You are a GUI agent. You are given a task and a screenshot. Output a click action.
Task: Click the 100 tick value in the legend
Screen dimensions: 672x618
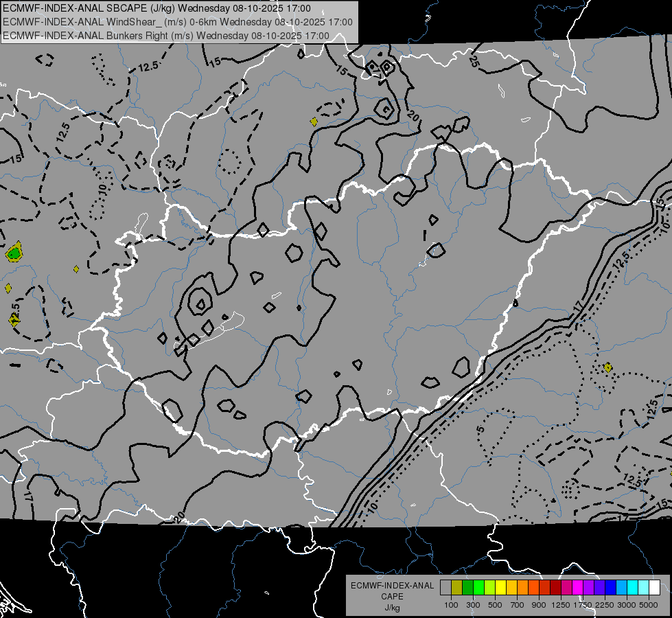point(451,605)
